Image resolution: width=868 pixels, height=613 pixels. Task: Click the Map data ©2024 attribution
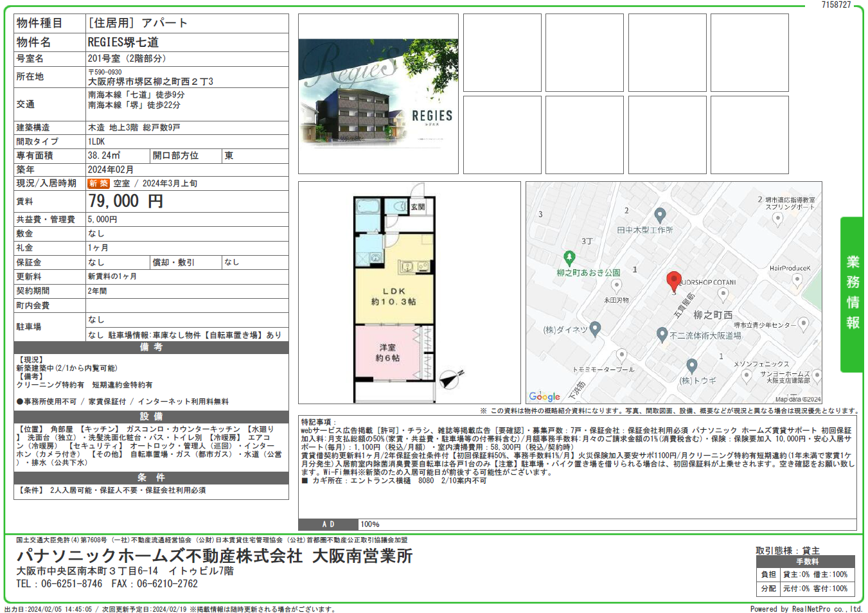[x=798, y=399]
